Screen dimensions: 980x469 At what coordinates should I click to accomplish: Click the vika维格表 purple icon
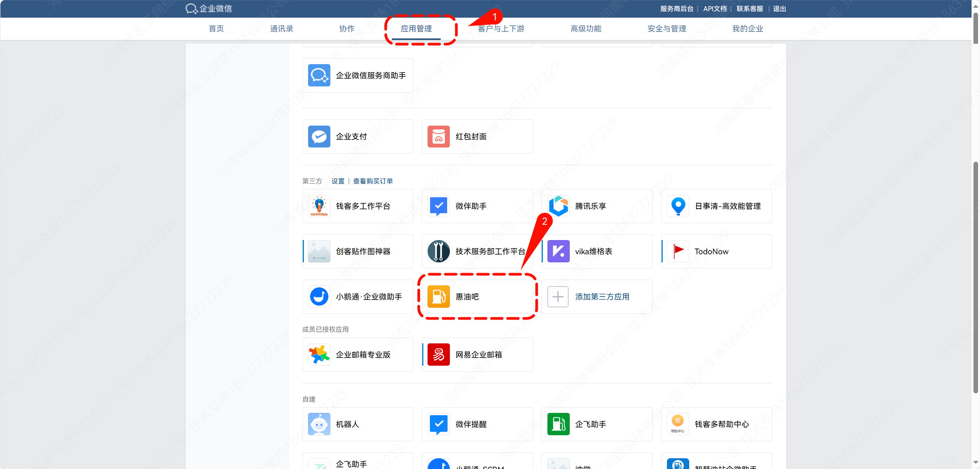558,251
